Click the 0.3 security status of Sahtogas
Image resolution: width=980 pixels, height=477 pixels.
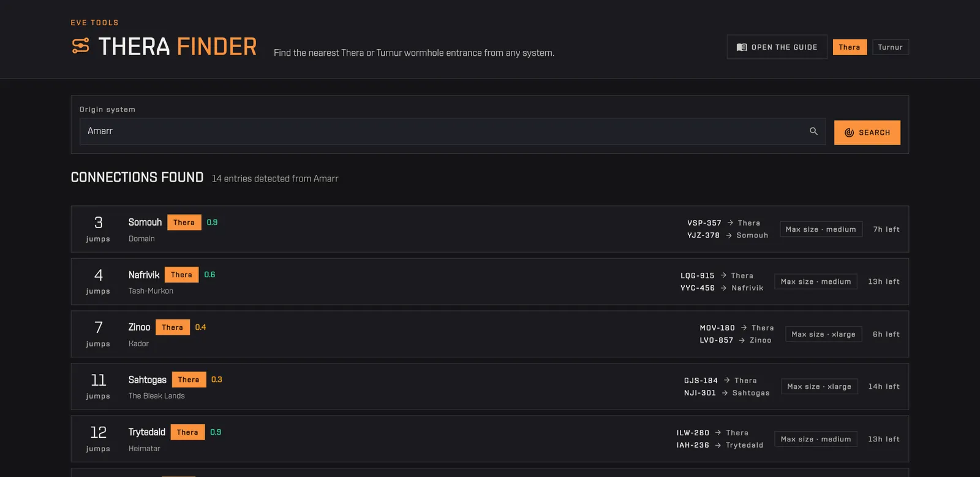217,380
